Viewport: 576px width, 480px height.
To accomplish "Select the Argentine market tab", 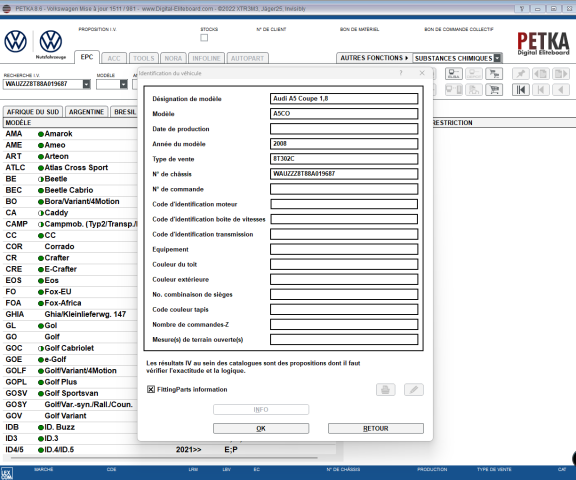I will point(86,112).
